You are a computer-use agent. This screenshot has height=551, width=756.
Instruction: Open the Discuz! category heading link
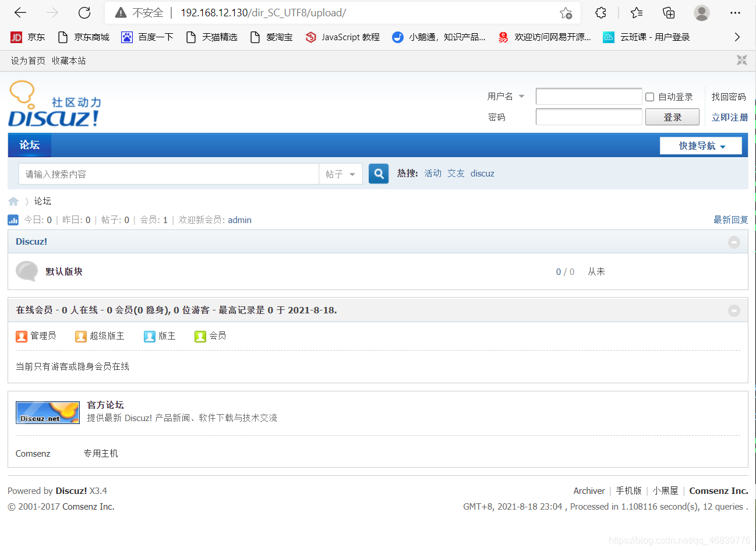pyautogui.click(x=31, y=241)
